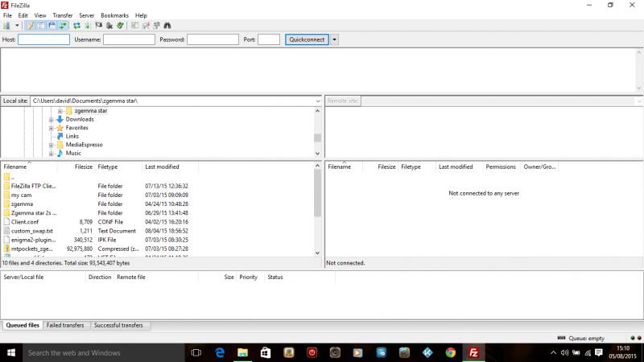This screenshot has width=644, height=362.
Task: Toggle the transfer queue display
Action: [63, 26]
